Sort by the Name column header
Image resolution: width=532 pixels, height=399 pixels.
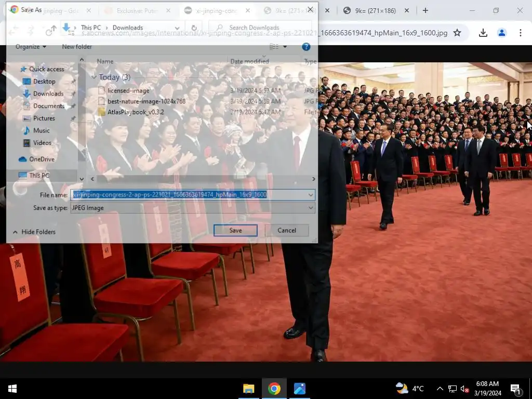[x=105, y=61]
